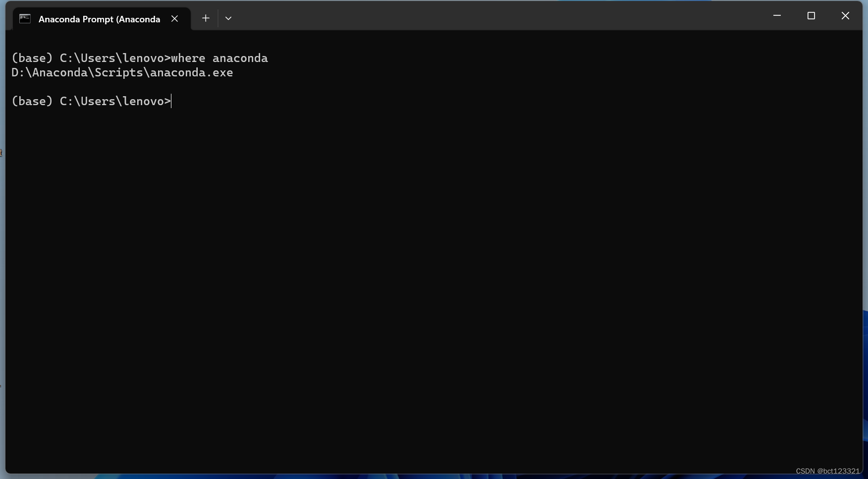Click the prompt line (base) C:\Users\lenovo>
The image size is (868, 479).
[x=91, y=101]
